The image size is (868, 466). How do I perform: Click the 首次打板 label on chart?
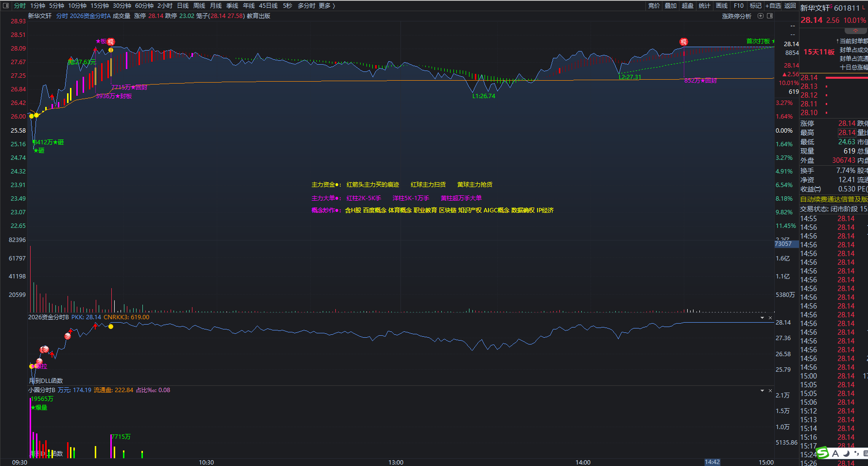(x=758, y=41)
